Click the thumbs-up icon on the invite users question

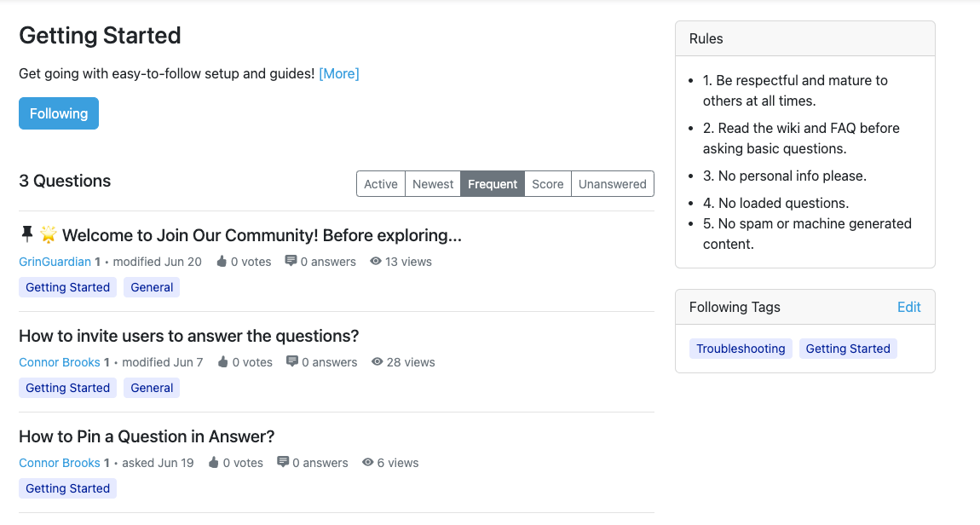(x=223, y=362)
